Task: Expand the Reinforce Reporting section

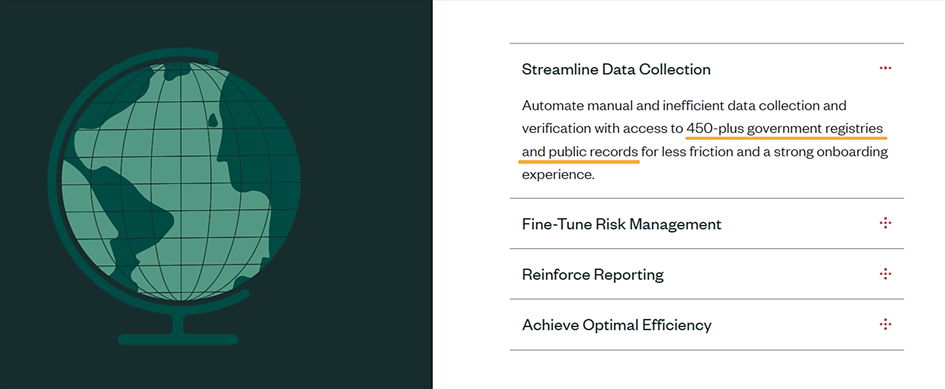Action: click(x=706, y=274)
